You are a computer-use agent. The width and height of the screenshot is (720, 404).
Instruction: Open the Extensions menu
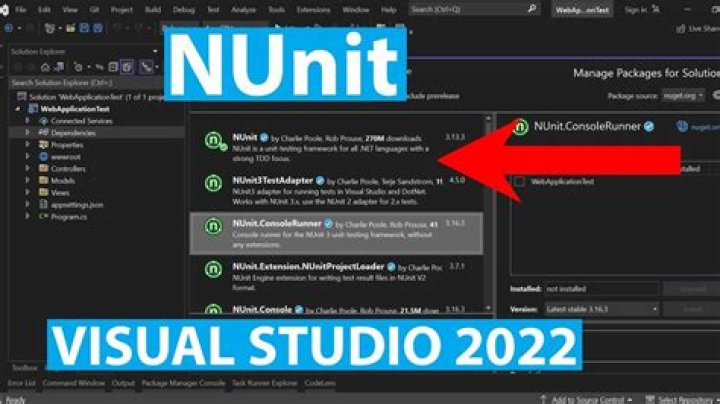click(x=313, y=10)
